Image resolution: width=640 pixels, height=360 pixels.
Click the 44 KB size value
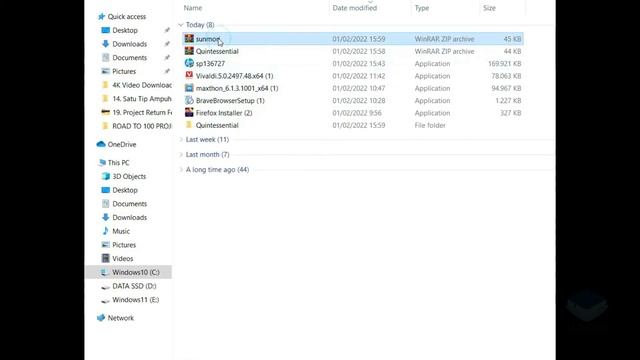click(x=512, y=51)
